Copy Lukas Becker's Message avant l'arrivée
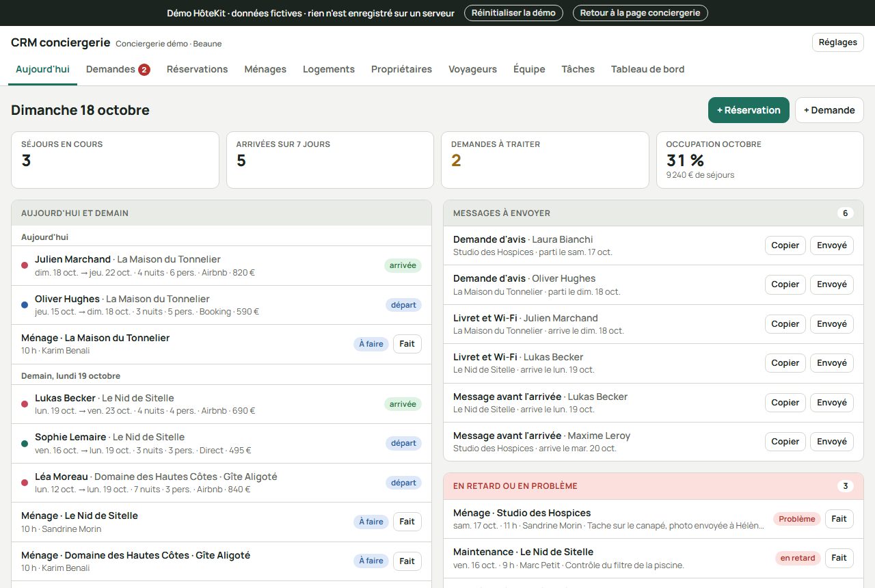 (x=785, y=403)
